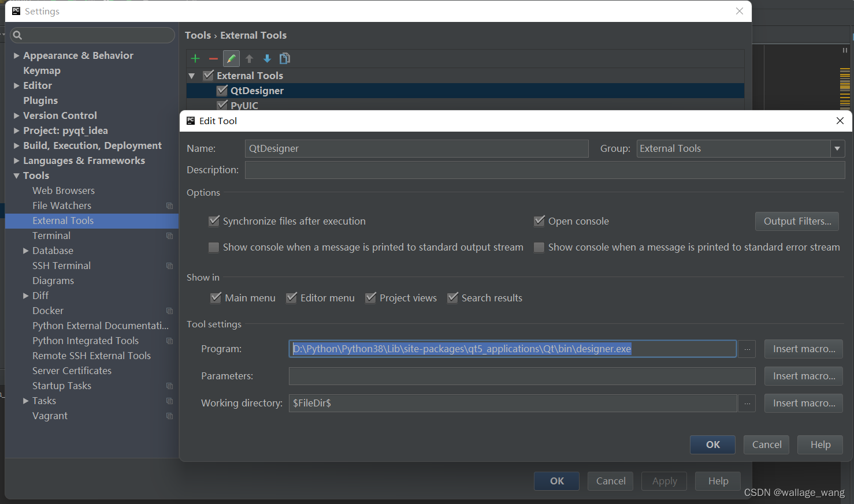
Task: Click Output Filters... button
Action: point(797,221)
